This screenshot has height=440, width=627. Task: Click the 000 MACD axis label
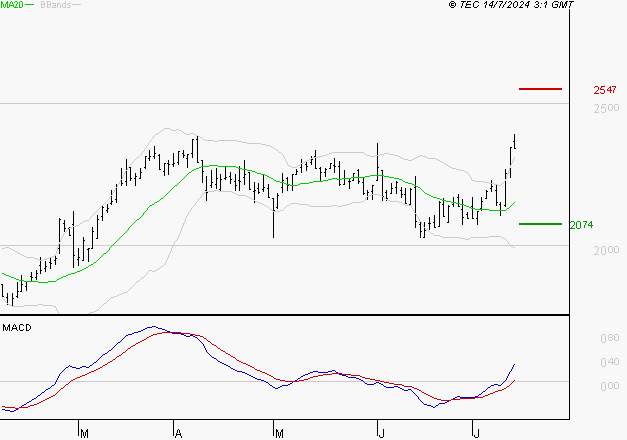tap(610, 386)
